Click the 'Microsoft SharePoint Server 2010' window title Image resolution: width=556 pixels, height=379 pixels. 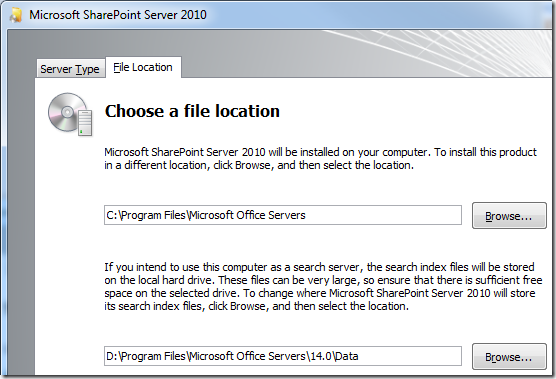118,15
